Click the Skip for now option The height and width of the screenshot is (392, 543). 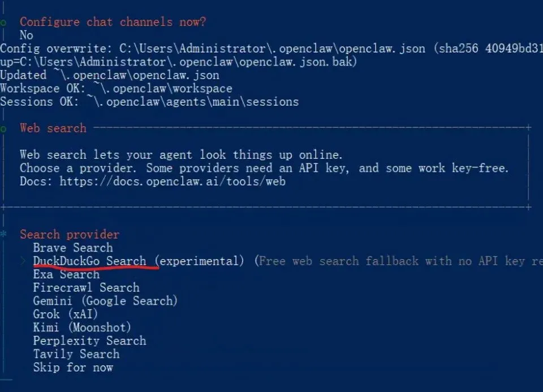click(x=73, y=367)
